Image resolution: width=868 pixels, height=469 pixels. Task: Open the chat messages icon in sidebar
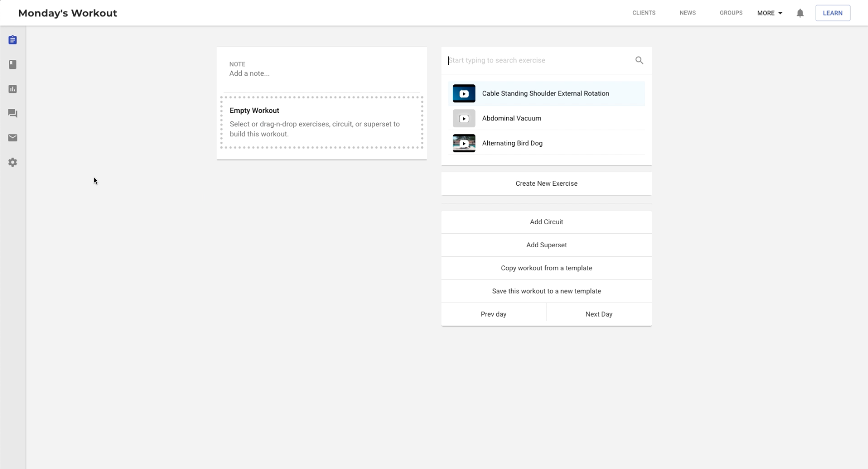click(13, 113)
